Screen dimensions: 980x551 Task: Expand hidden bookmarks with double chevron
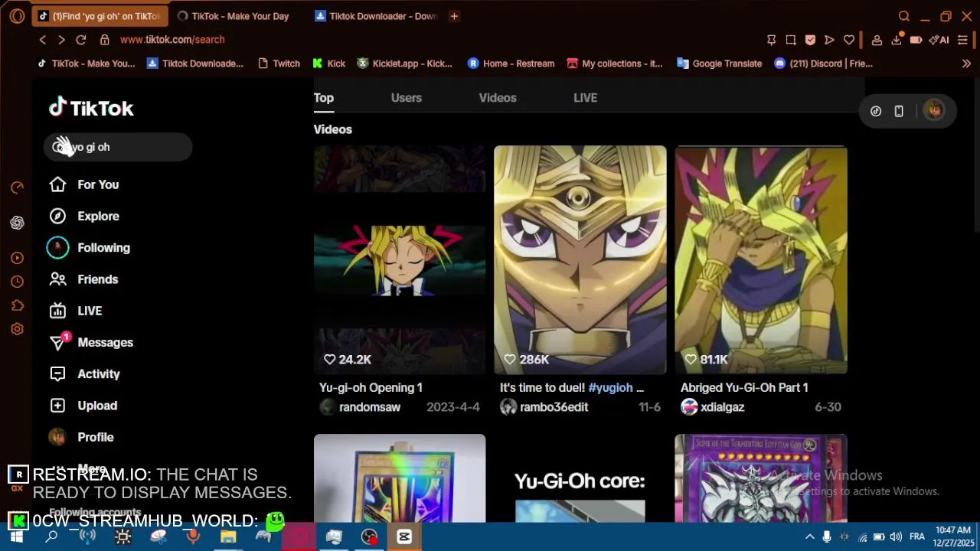coord(966,64)
